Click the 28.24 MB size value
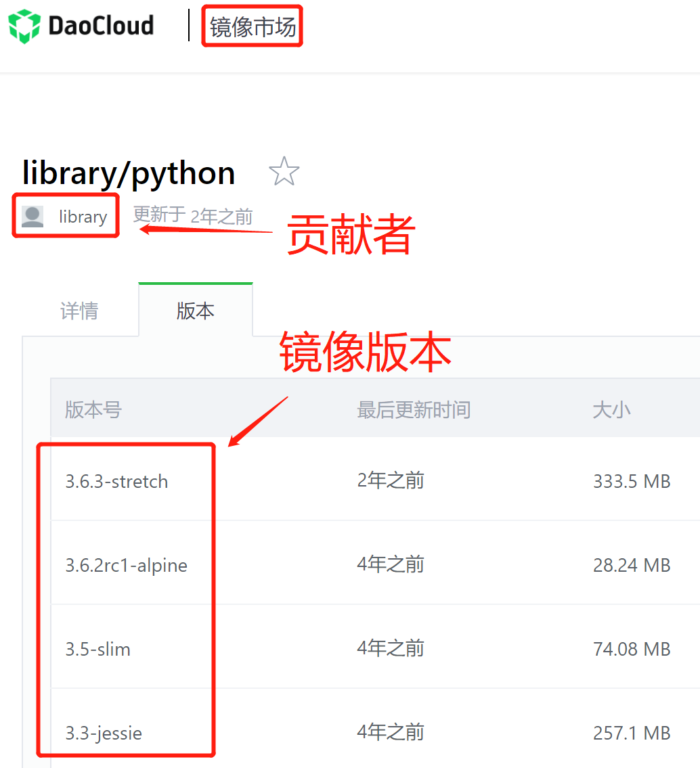 [x=632, y=565]
